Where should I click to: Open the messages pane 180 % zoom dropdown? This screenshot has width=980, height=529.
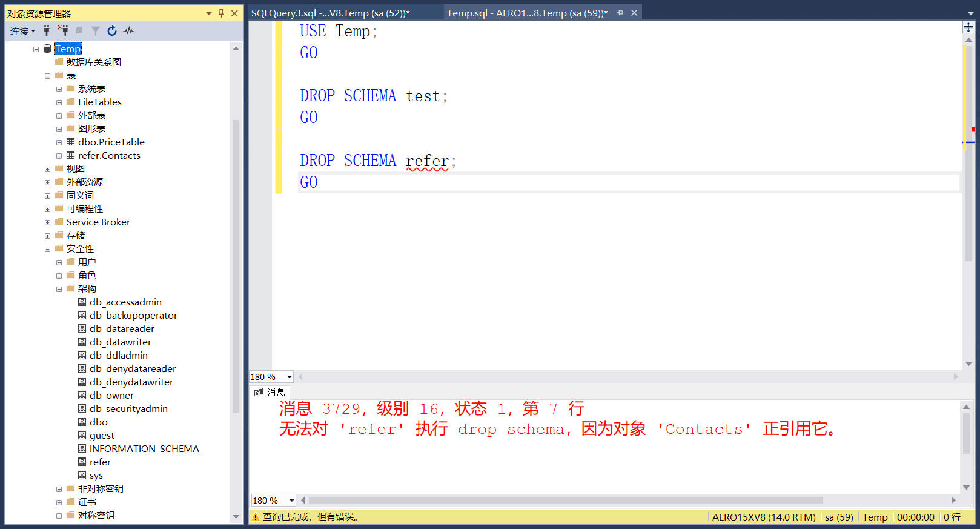[x=292, y=501]
